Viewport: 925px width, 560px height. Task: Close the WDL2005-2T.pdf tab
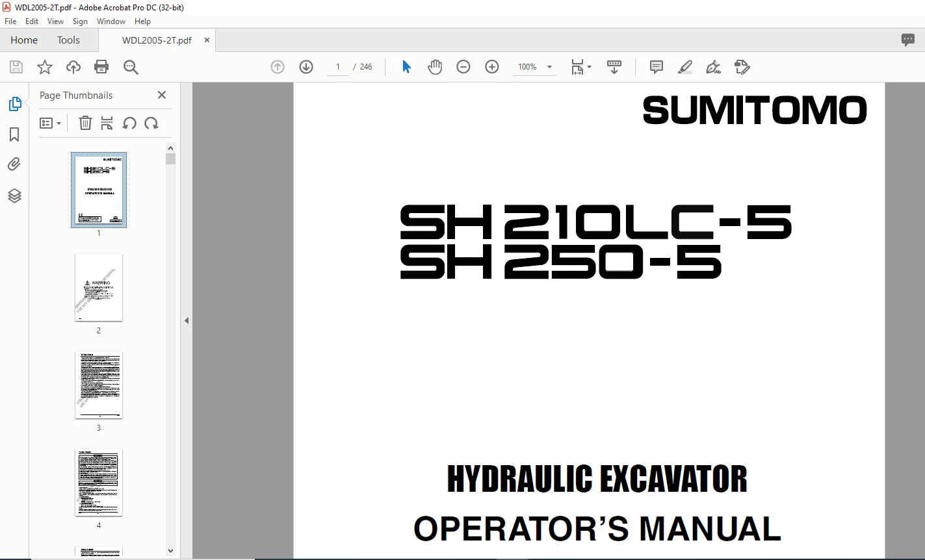(x=207, y=40)
